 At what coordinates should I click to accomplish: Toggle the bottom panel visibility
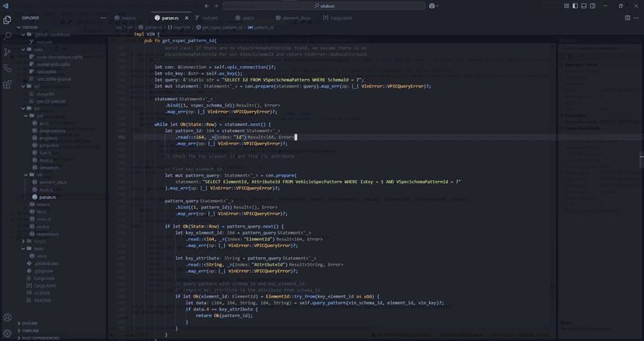point(583,5)
